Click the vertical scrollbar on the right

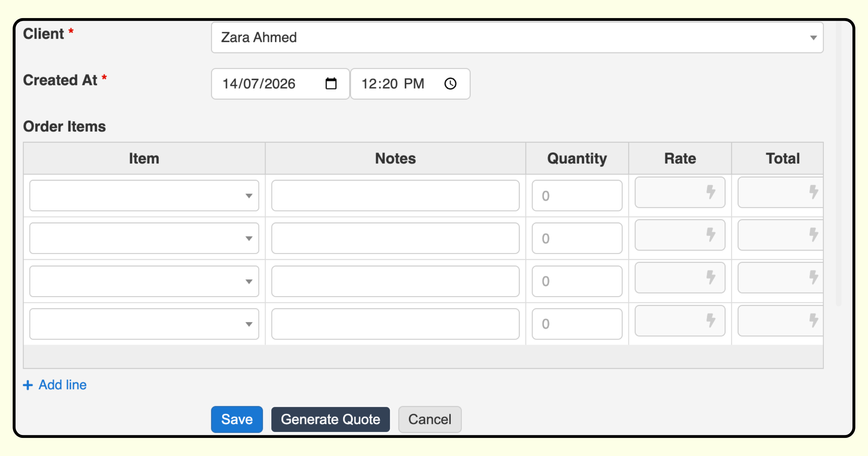[838, 163]
